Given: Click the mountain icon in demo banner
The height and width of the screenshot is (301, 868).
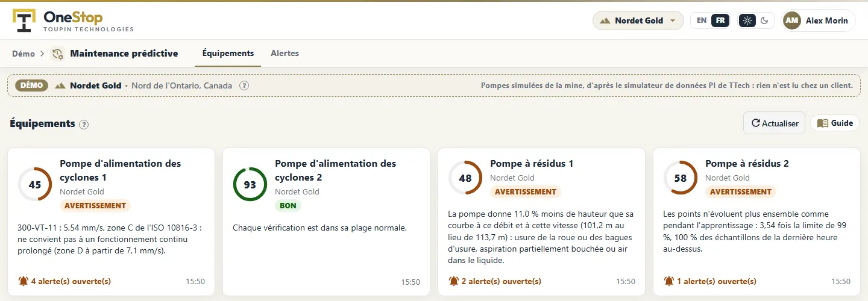Looking at the screenshot, I should click(60, 85).
